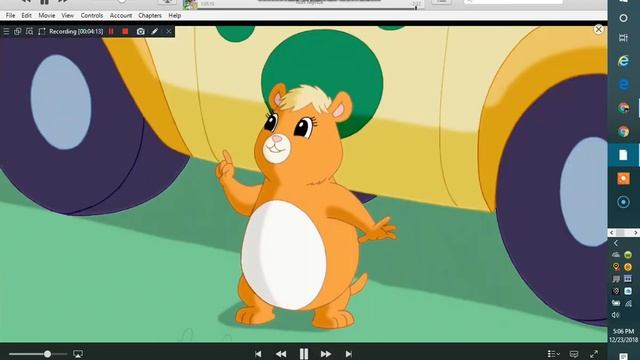Open first Chrome icon on taskbar

click(623, 108)
